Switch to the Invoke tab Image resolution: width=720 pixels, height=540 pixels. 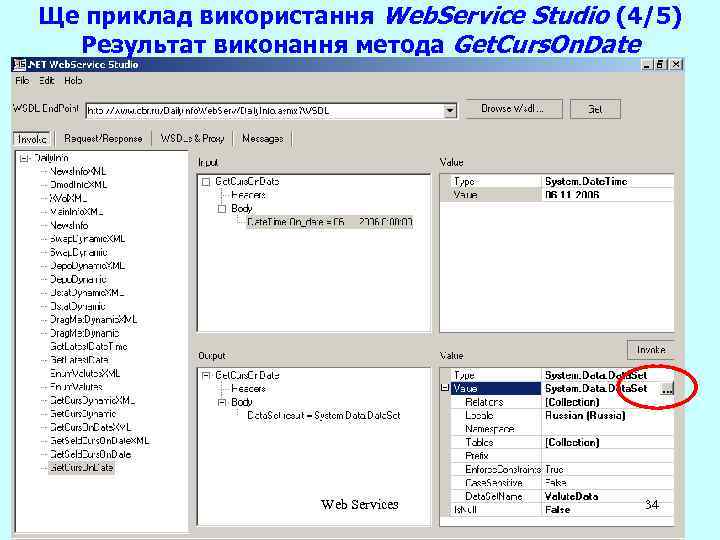coord(32,139)
